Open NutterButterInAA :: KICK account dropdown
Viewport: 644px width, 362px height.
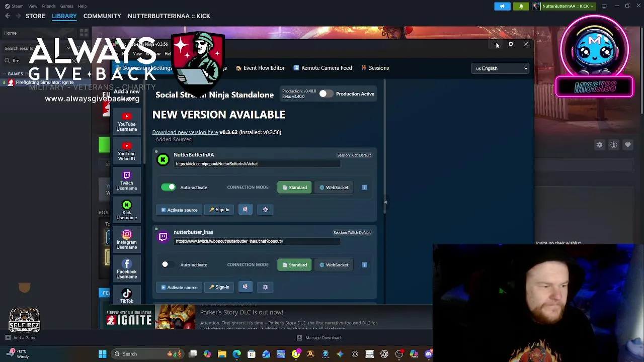pos(563,6)
